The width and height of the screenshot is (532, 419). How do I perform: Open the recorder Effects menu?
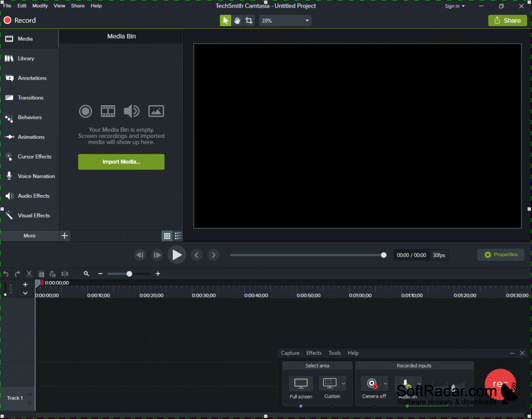tap(314, 353)
